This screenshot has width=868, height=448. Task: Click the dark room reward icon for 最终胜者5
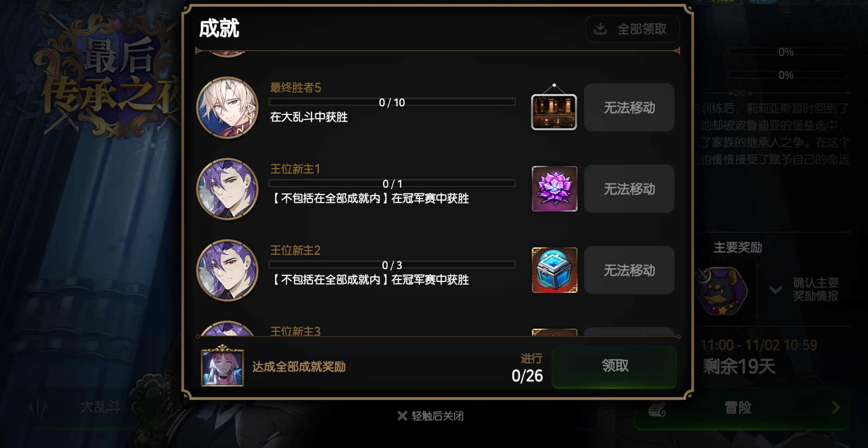coord(554,112)
